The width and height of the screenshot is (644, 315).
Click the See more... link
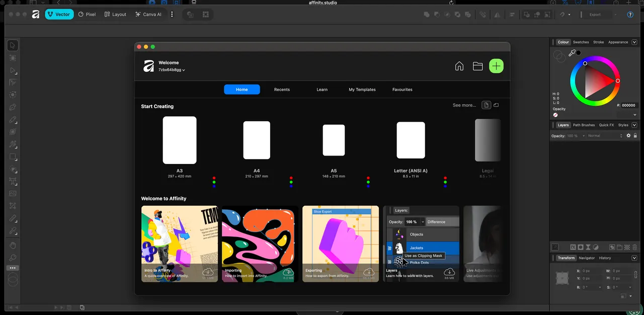(464, 105)
